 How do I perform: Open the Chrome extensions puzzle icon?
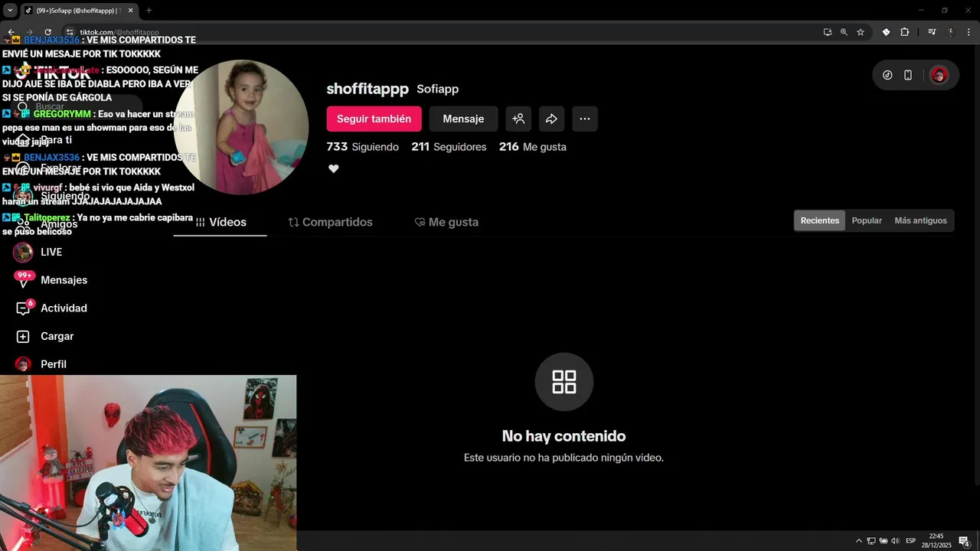tap(905, 32)
